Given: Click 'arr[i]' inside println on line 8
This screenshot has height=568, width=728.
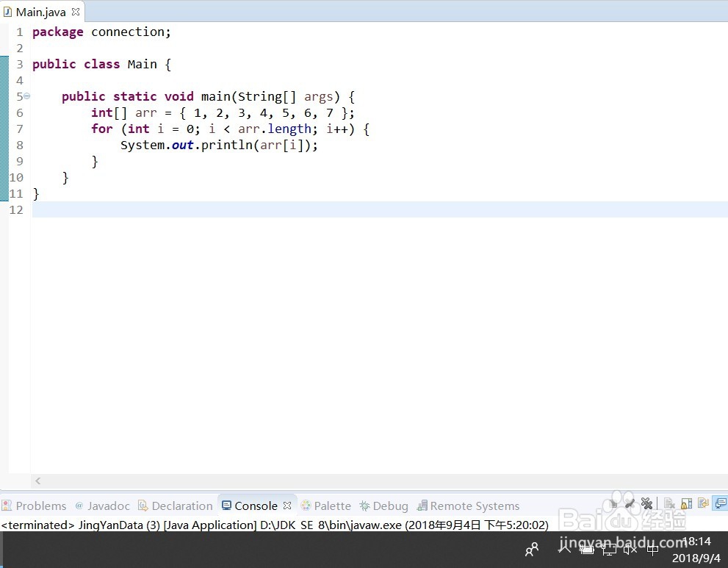Looking at the screenshot, I should (281, 145).
